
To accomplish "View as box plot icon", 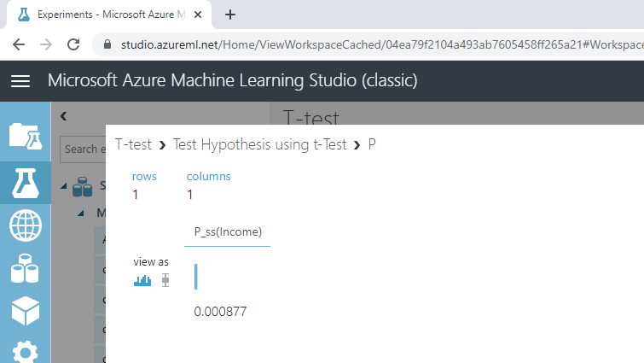I will 165,280.
